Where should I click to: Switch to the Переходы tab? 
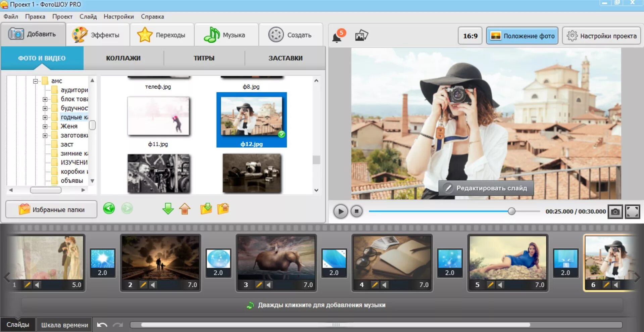[162, 35]
